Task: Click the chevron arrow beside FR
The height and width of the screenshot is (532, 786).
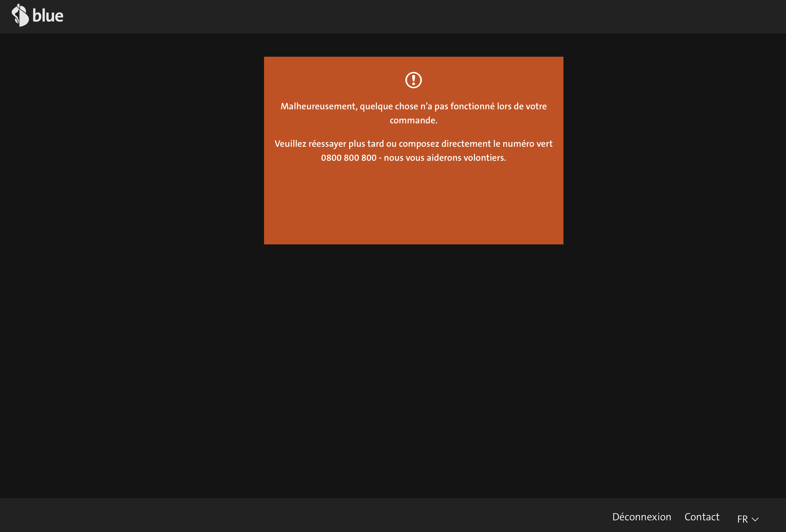Action: tap(755, 519)
